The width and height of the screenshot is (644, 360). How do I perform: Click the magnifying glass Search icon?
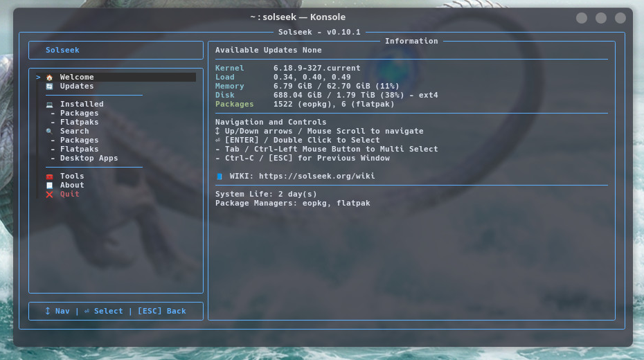(x=49, y=132)
